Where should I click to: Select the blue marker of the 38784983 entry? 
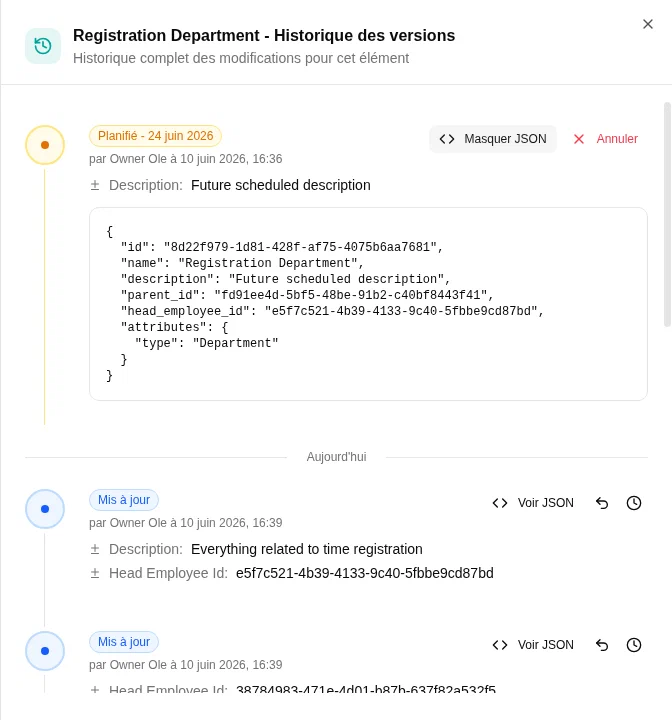tap(45, 651)
